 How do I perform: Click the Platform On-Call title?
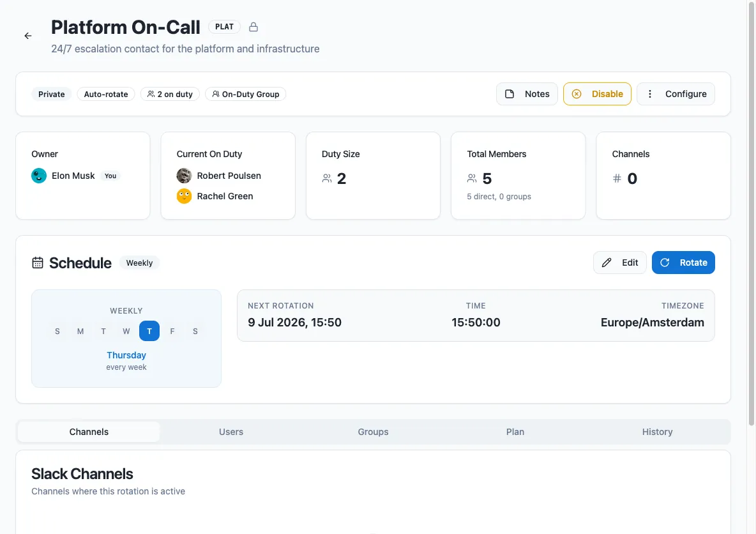point(125,27)
